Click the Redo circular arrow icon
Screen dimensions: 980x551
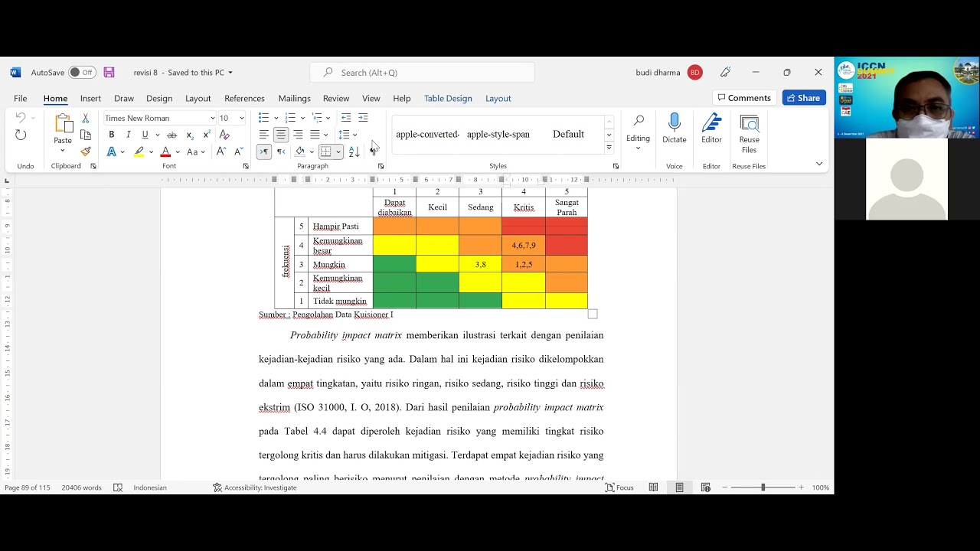21,135
